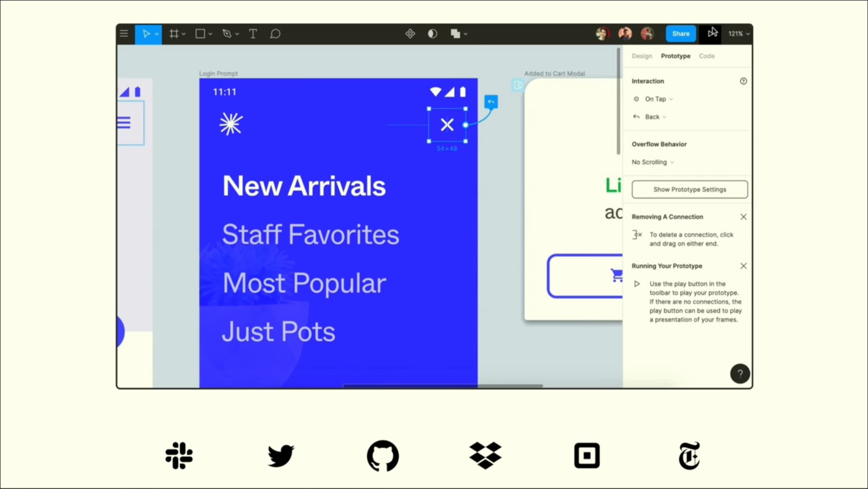Switch to the Design tab
Screen dimensions: 868x489
tap(642, 56)
